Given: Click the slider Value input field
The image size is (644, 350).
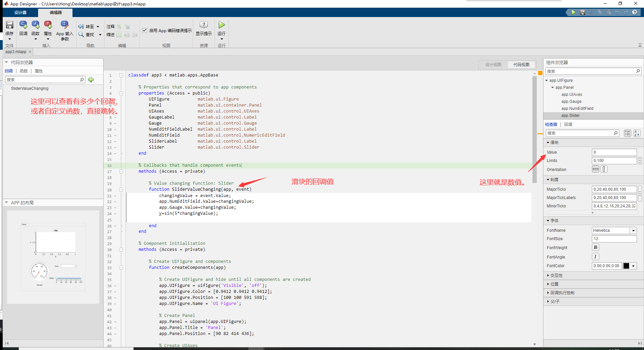Looking at the screenshot, I should [x=614, y=152].
